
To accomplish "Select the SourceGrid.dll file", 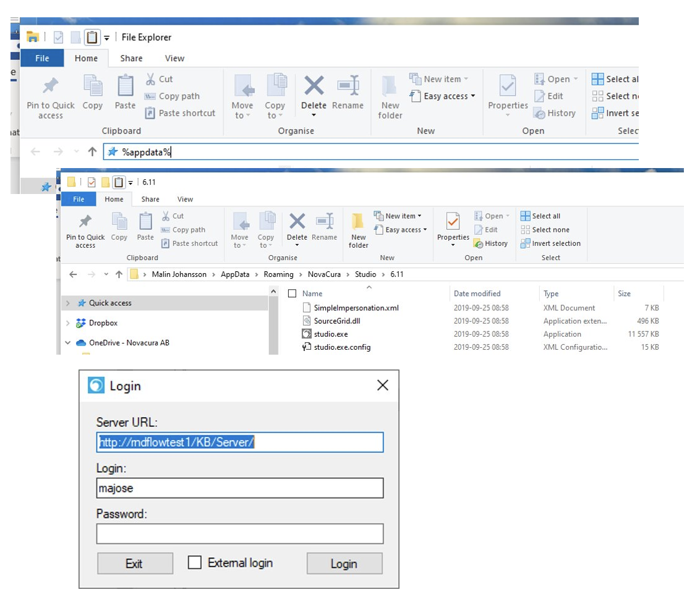I will pos(337,321).
